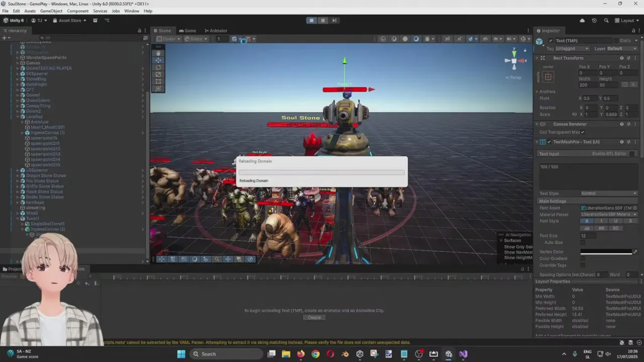Image resolution: width=644 pixels, height=362 pixels.
Task: Toggle Text (TMP) object active checkbox
Action: click(550, 41)
